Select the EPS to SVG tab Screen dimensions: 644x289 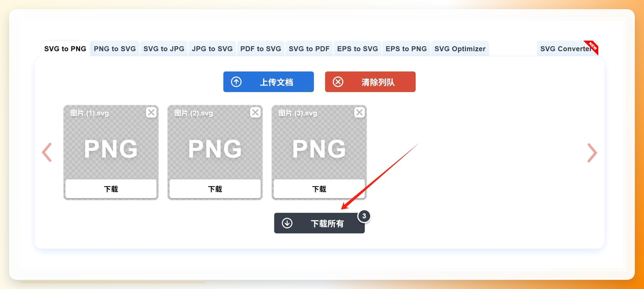point(357,48)
